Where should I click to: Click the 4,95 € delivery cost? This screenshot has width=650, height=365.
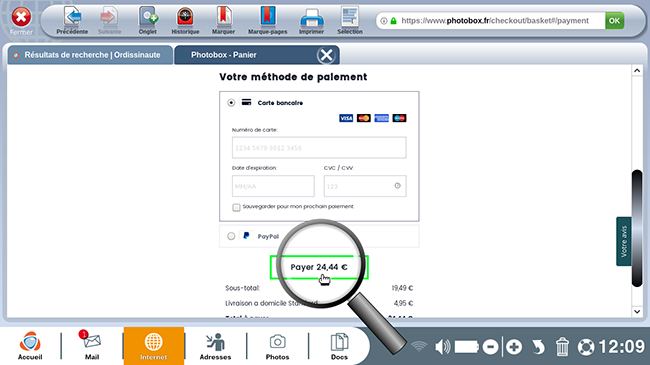[403, 303]
